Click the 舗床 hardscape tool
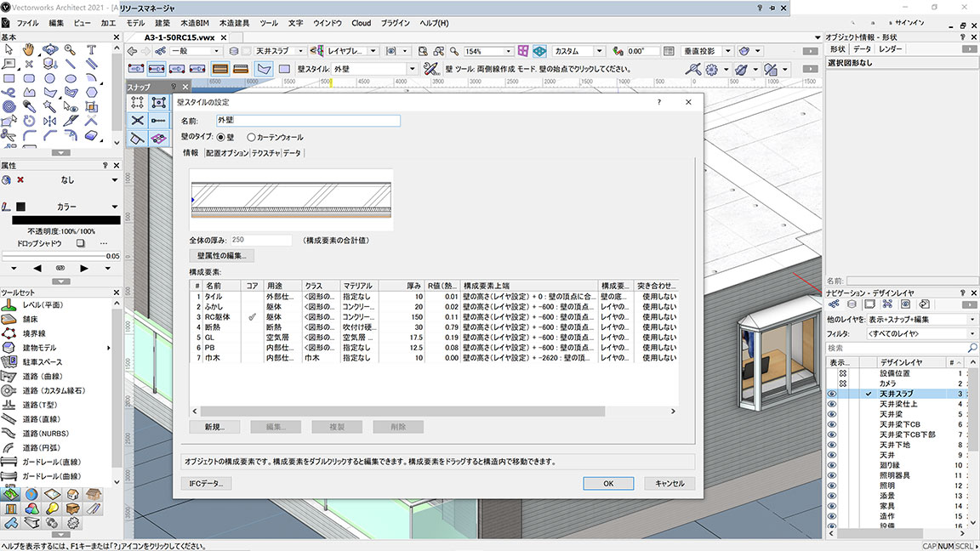The height and width of the screenshot is (551, 980). 36,319
